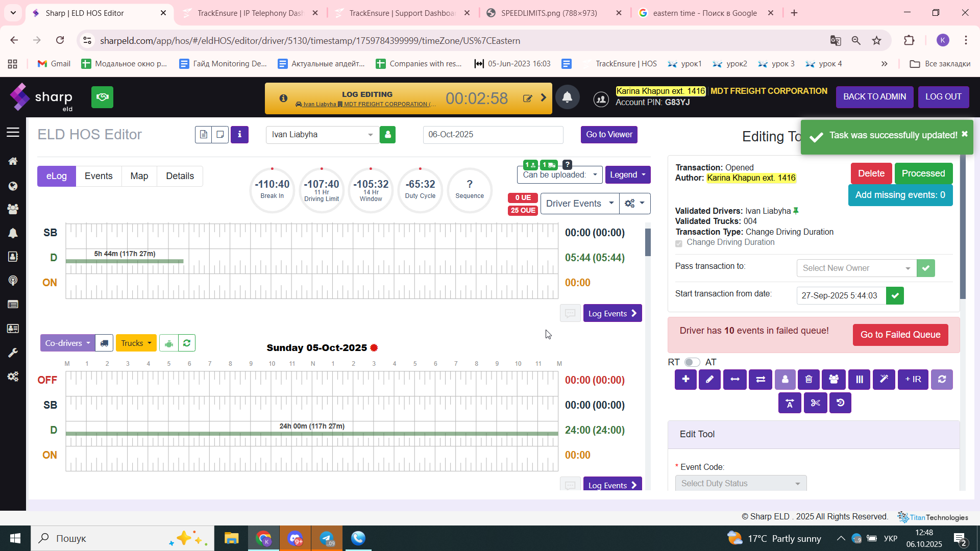This screenshot has height=551, width=980.
Task: Toggle Change Driving Duration checkbox
Action: click(678, 243)
